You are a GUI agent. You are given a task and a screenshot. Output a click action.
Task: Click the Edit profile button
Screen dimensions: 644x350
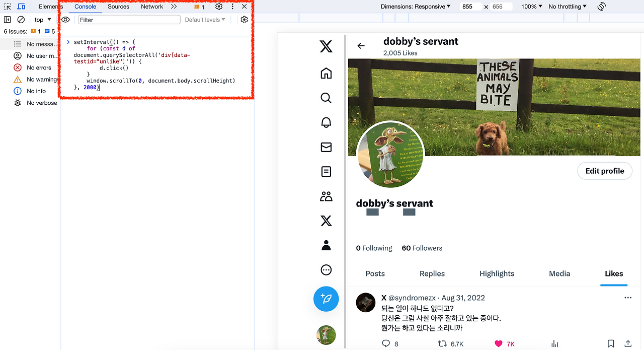coord(605,171)
